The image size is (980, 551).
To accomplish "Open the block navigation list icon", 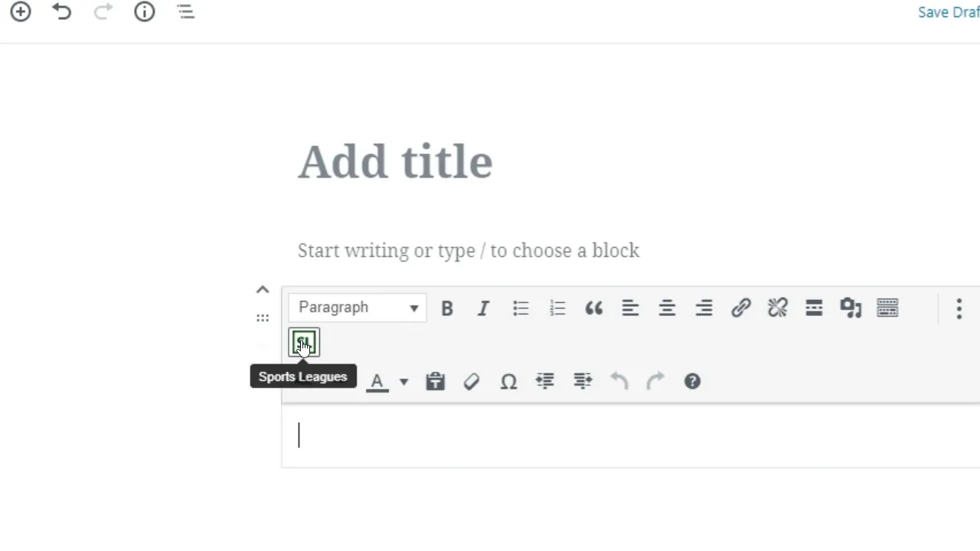I will tap(186, 11).
